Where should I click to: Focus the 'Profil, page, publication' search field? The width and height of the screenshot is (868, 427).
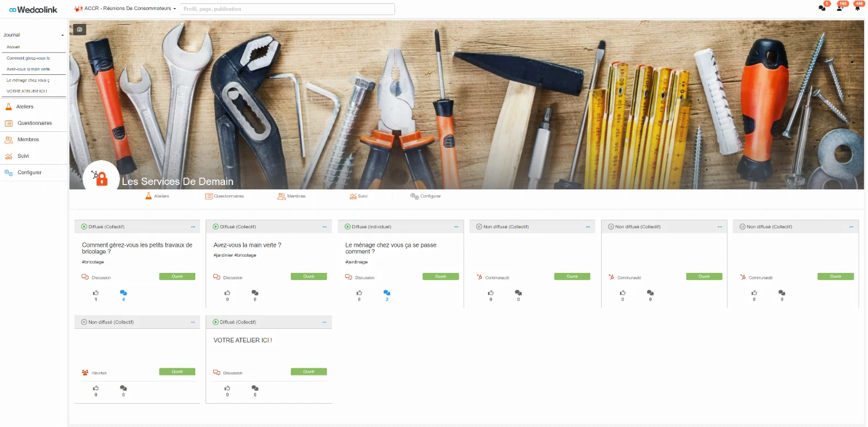coord(287,9)
